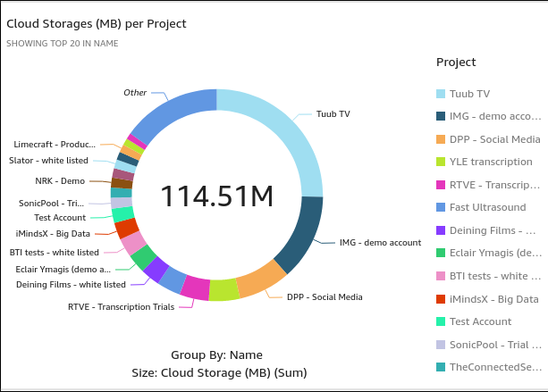The image size is (548, 392).
Task: Click the Limecraft - Produc... chart label
Action: point(55,145)
